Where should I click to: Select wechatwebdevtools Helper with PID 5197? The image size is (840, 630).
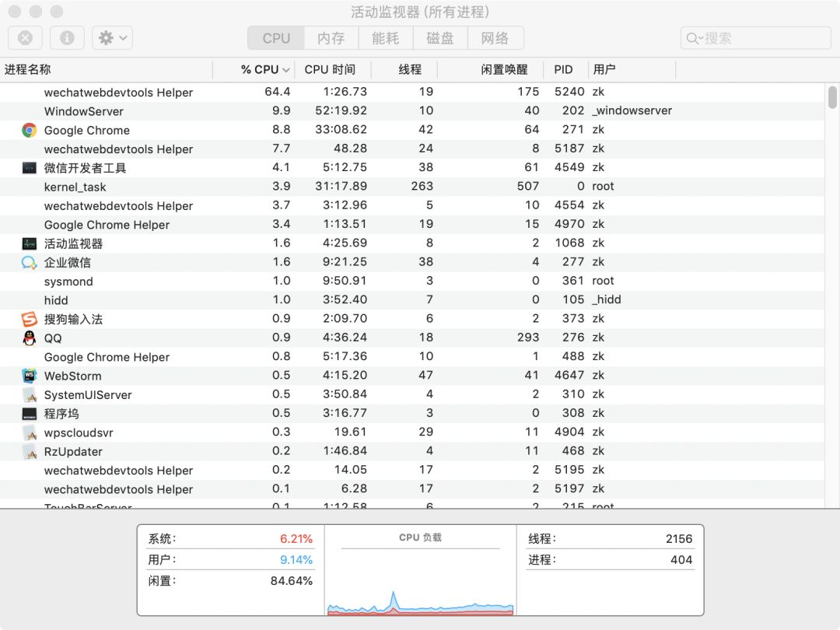(412, 489)
